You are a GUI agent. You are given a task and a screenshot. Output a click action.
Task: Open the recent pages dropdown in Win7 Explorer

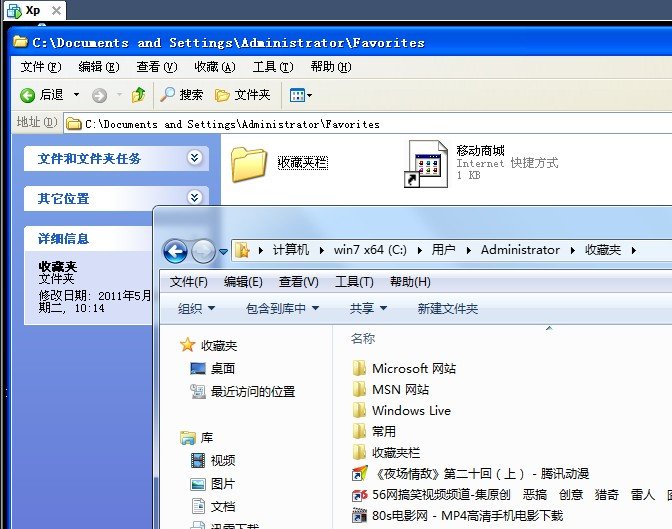(x=223, y=252)
